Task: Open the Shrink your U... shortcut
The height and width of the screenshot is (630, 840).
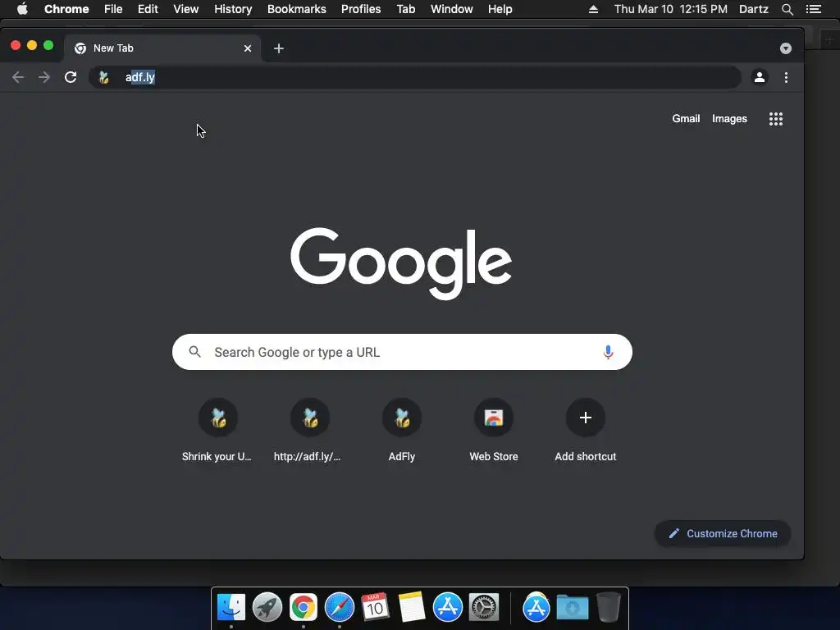Action: point(217,430)
